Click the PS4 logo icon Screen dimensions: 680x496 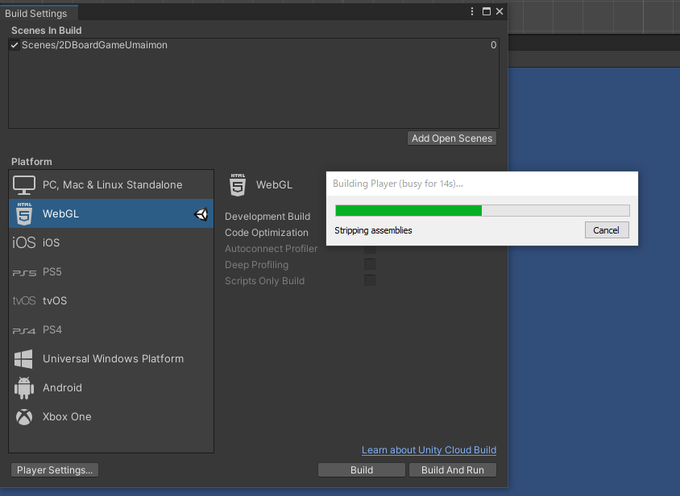24,331
